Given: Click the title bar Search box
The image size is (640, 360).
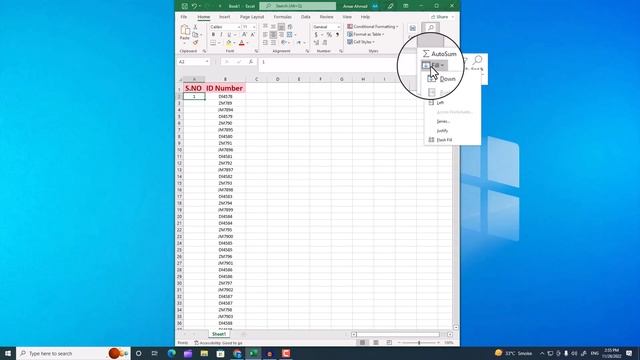Looking at the screenshot, I should (x=298, y=6).
